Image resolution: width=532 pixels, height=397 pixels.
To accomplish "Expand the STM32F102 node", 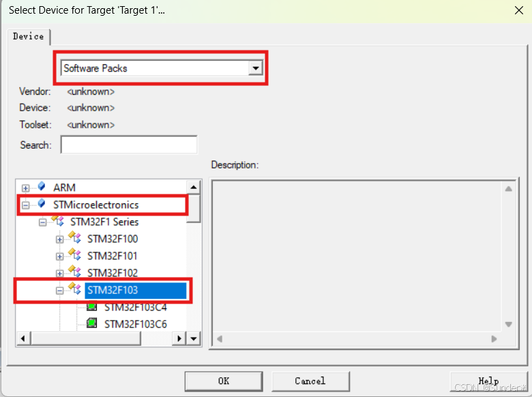I will pos(59,274).
